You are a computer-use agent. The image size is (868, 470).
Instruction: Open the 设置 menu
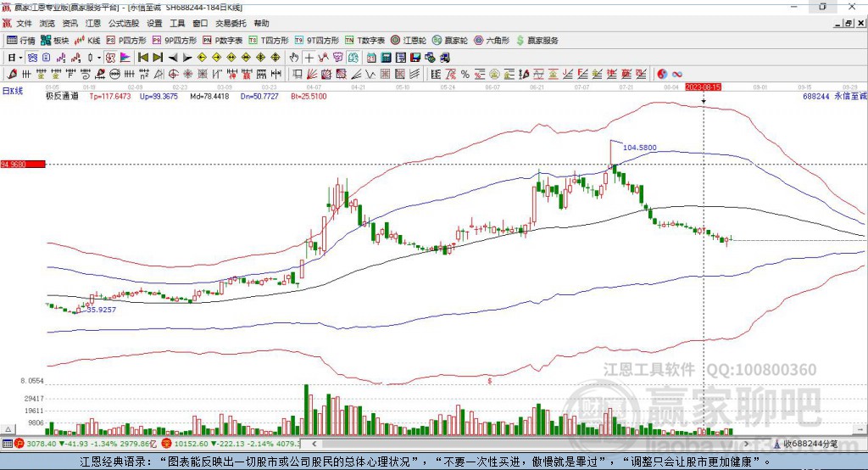click(154, 23)
